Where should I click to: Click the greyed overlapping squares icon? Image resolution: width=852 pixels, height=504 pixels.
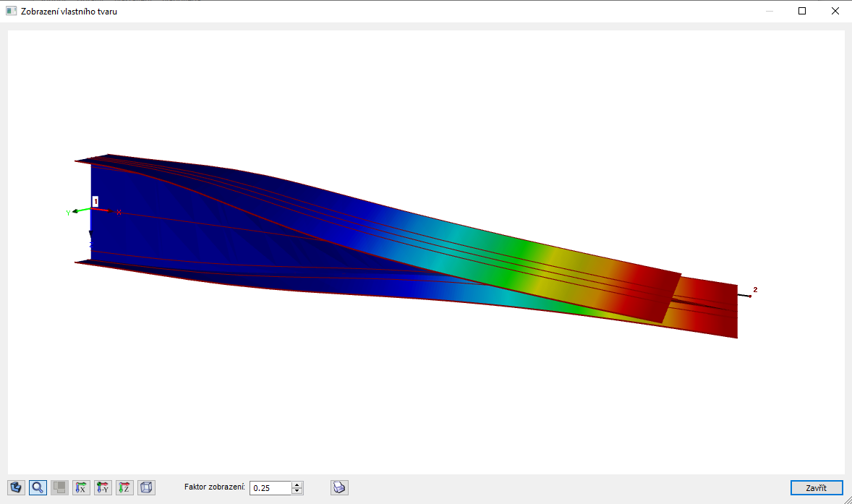pos(60,487)
